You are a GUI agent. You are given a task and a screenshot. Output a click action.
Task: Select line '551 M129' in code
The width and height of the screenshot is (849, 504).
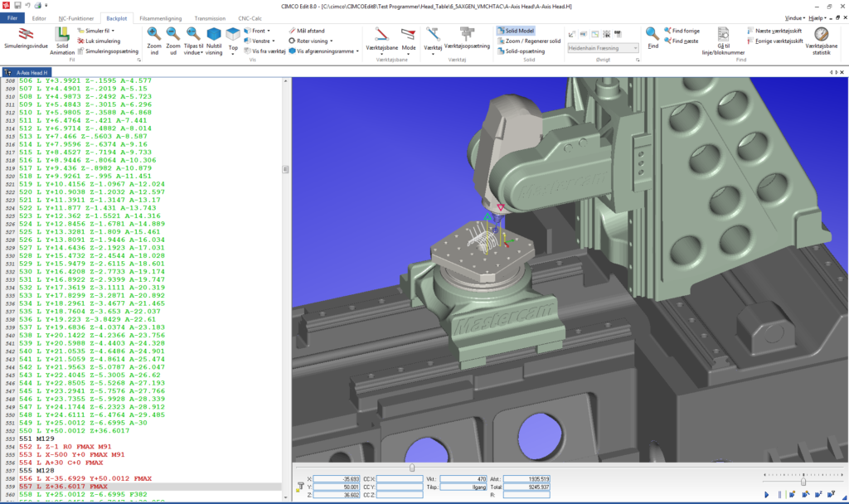tap(36, 439)
